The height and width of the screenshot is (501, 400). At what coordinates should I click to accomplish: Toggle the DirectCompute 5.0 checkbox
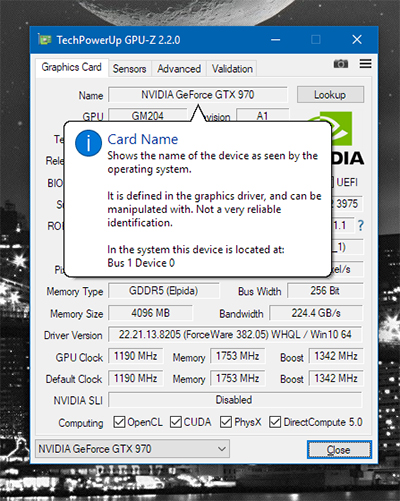tap(275, 422)
